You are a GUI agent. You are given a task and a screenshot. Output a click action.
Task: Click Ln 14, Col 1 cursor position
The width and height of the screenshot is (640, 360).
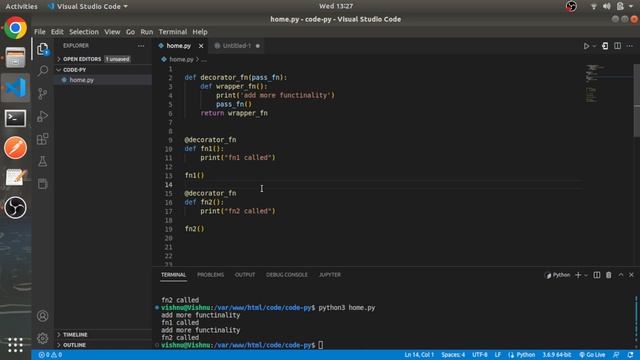[x=419, y=355]
